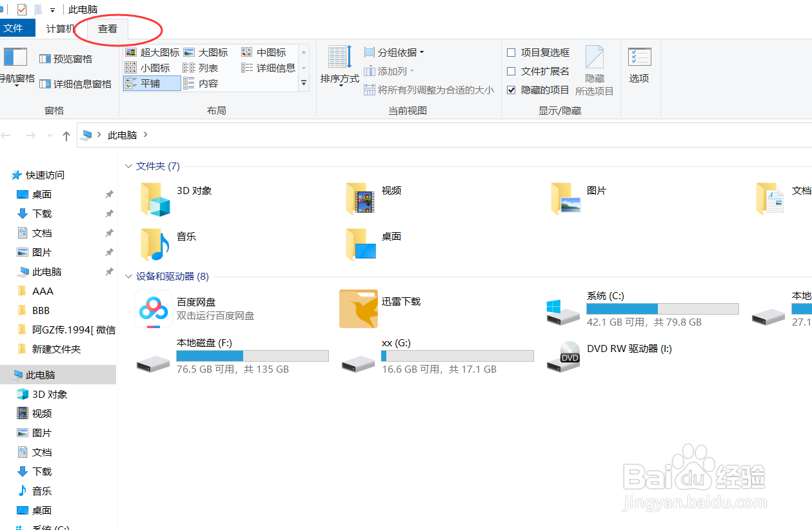Open the 文件 menu
Screen dimensions: 812x530
click(x=17, y=28)
